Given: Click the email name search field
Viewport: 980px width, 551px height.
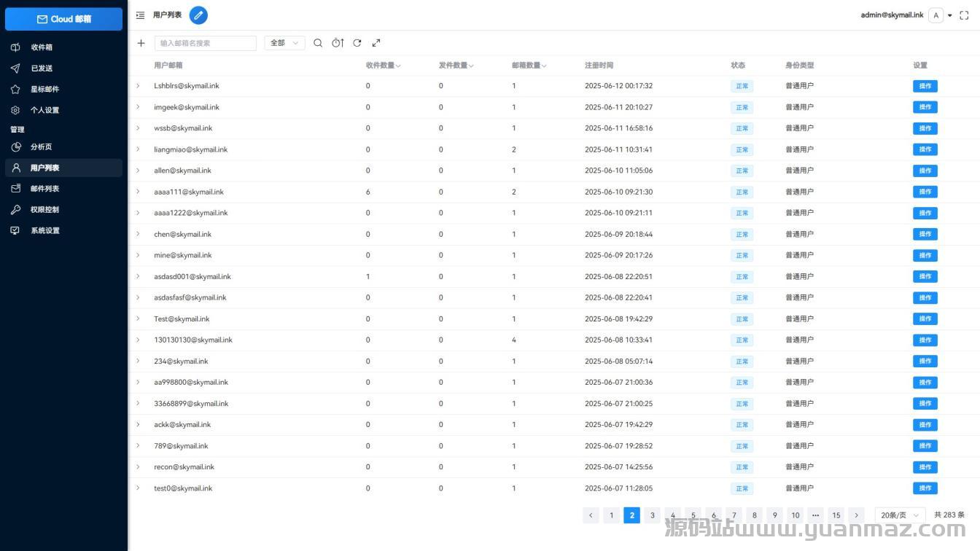Looking at the screenshot, I should coord(206,43).
